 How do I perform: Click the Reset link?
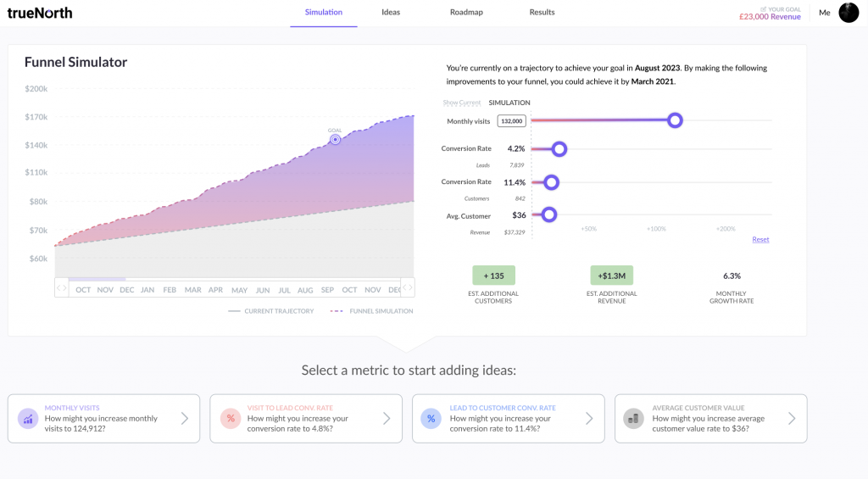click(x=760, y=239)
